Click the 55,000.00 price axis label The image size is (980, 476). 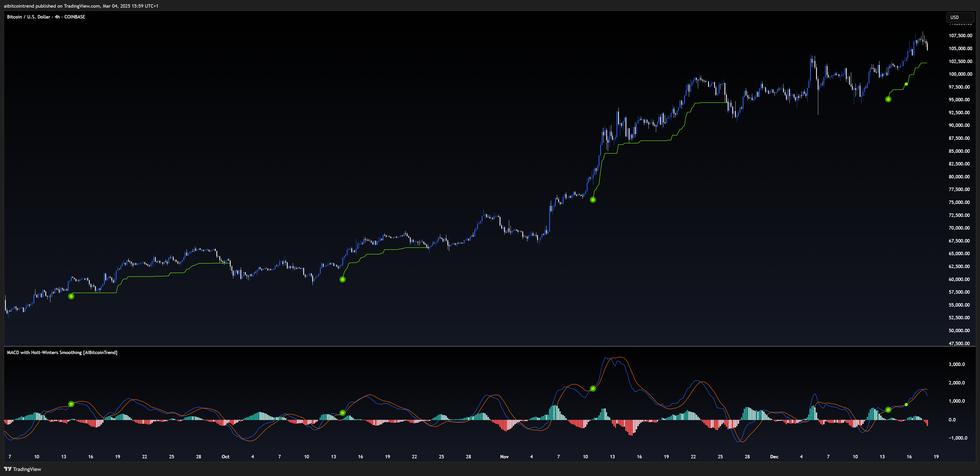click(x=959, y=305)
